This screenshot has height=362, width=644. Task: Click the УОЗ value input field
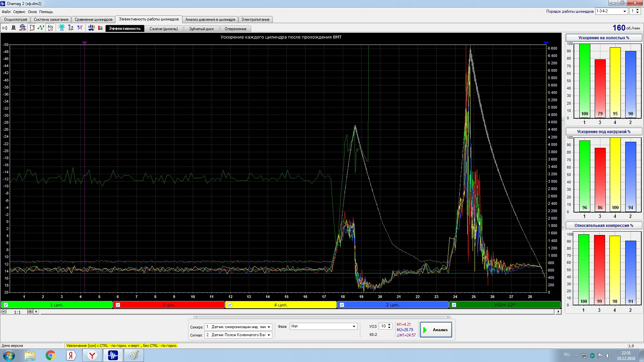coord(383,326)
